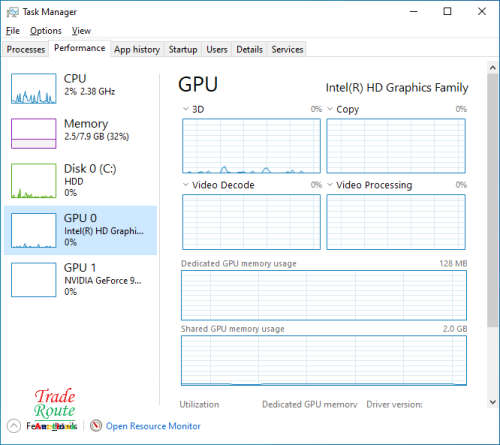Viewport: 500px width, 445px height.
Task: Click the Shared GPU memory usage graph
Action: [324, 361]
